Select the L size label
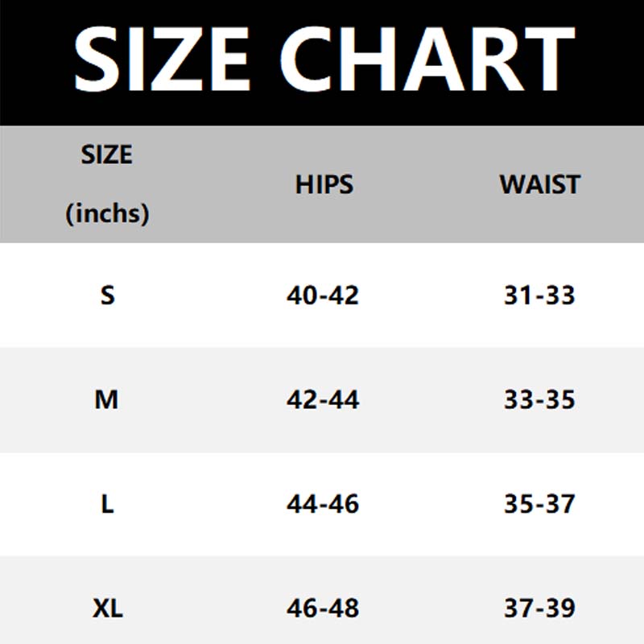The width and height of the screenshot is (644, 644). (x=107, y=504)
